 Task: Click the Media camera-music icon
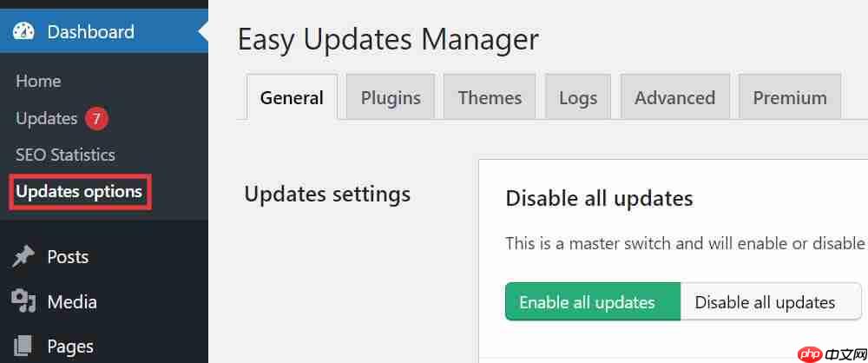click(x=23, y=302)
